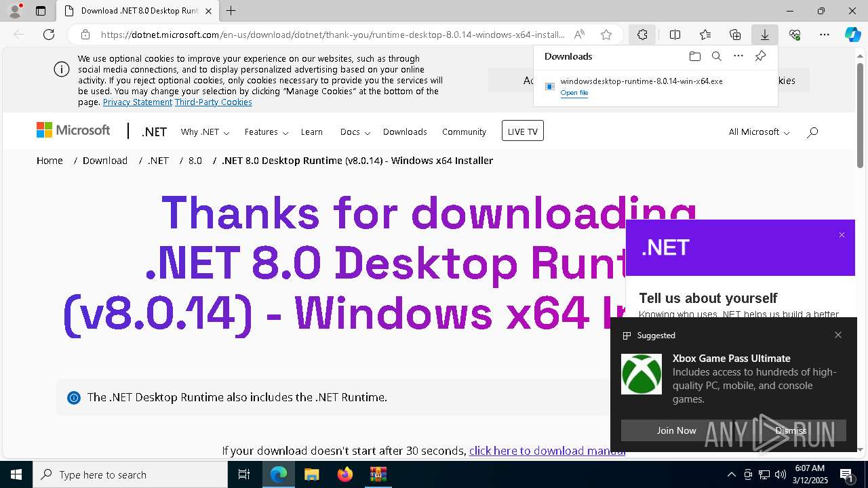
Task: Click the network tray icon
Action: [764, 474]
